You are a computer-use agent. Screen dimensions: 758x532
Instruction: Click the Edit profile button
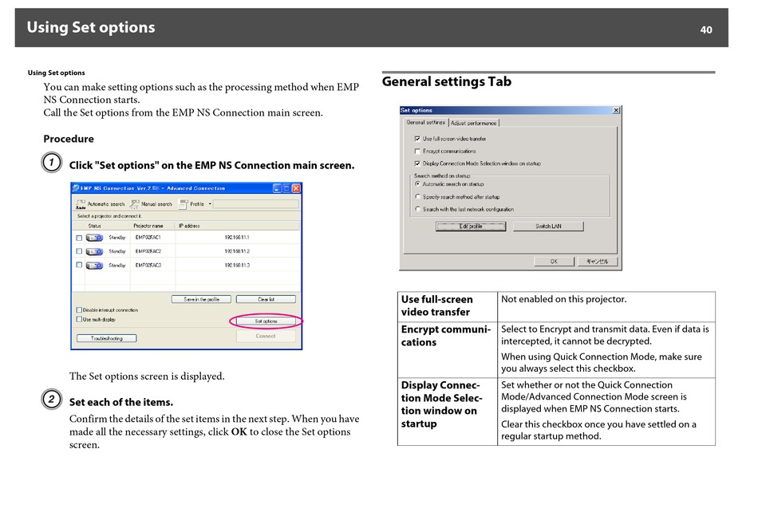471,227
